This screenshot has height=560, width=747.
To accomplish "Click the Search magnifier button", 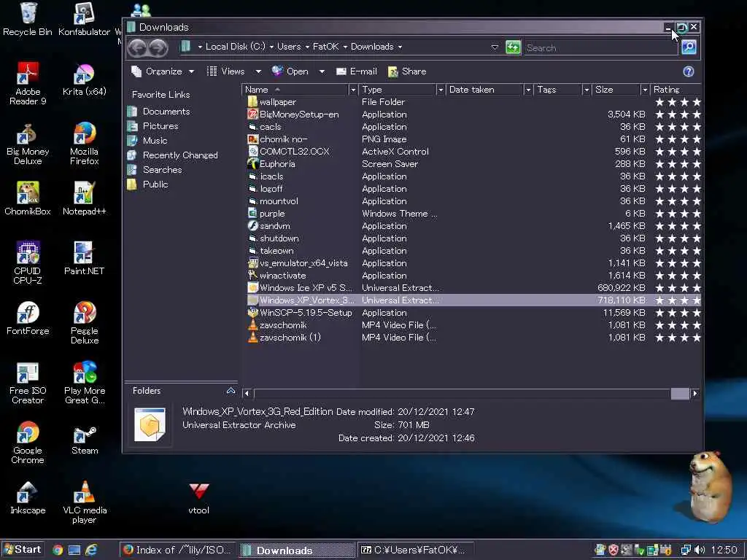I will 689,47.
